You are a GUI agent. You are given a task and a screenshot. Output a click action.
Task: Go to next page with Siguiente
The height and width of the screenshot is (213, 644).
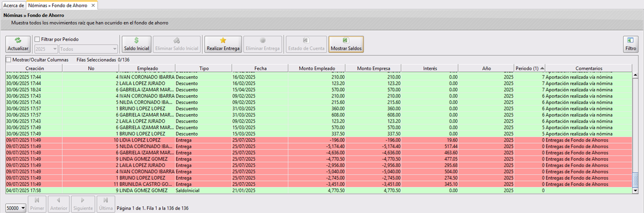pyautogui.click(x=83, y=204)
